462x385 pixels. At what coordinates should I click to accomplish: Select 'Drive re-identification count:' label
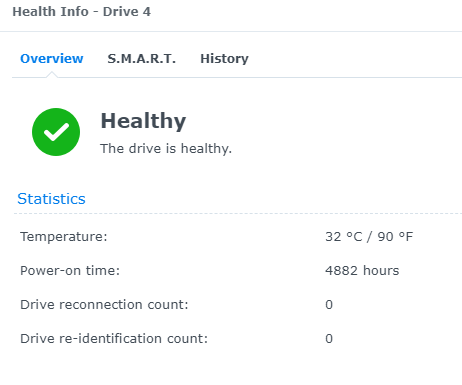(x=114, y=338)
